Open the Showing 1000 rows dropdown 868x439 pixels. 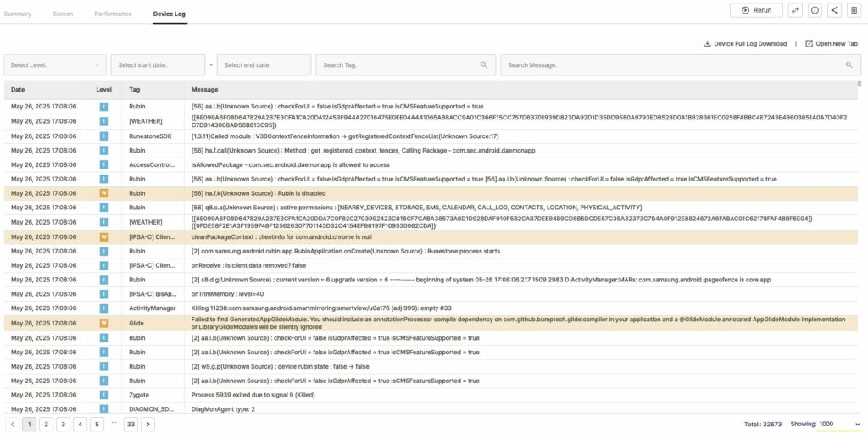[x=838, y=424]
